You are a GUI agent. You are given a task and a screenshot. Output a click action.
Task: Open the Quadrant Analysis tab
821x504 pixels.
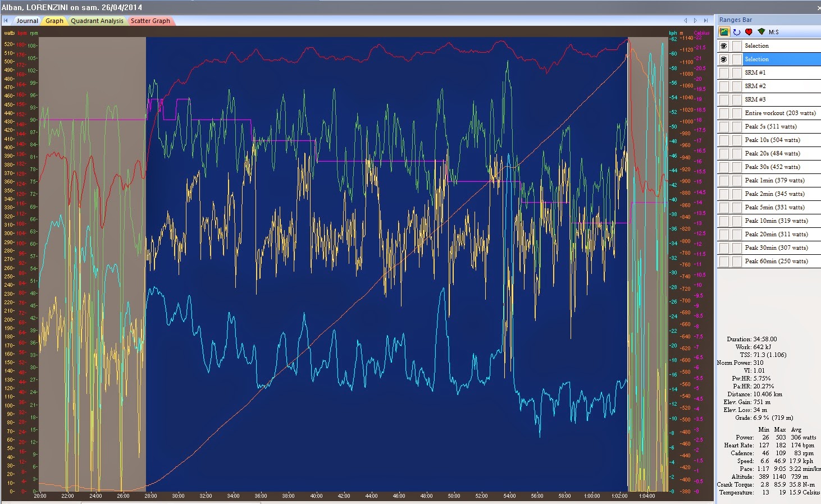[97, 21]
